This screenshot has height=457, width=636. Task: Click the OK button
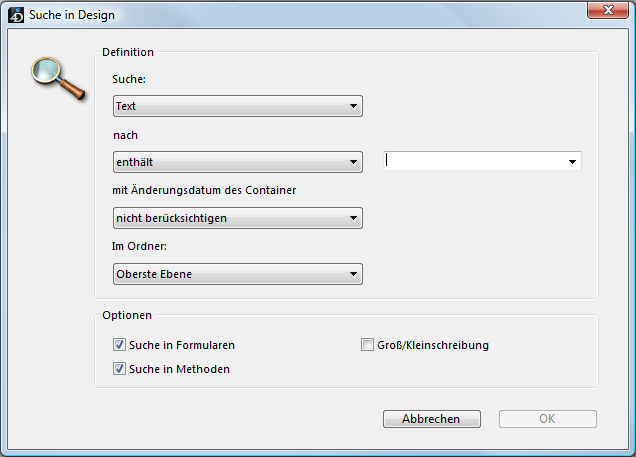point(547,419)
